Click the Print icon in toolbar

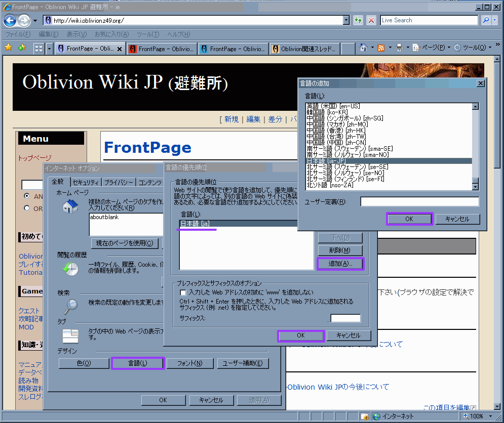[x=399, y=48]
